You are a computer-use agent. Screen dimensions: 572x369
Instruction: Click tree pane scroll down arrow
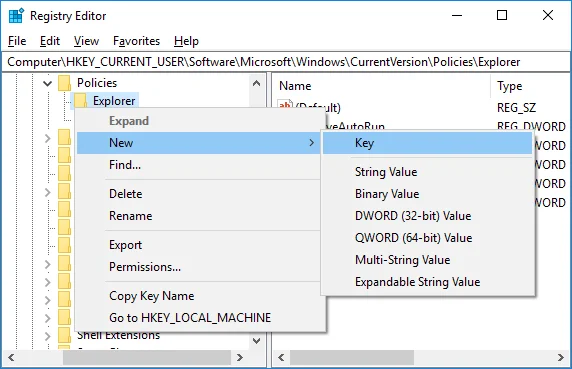[256, 341]
